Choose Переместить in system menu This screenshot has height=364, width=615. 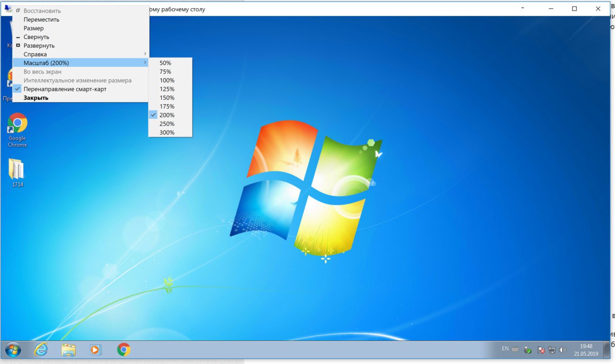pos(80,20)
